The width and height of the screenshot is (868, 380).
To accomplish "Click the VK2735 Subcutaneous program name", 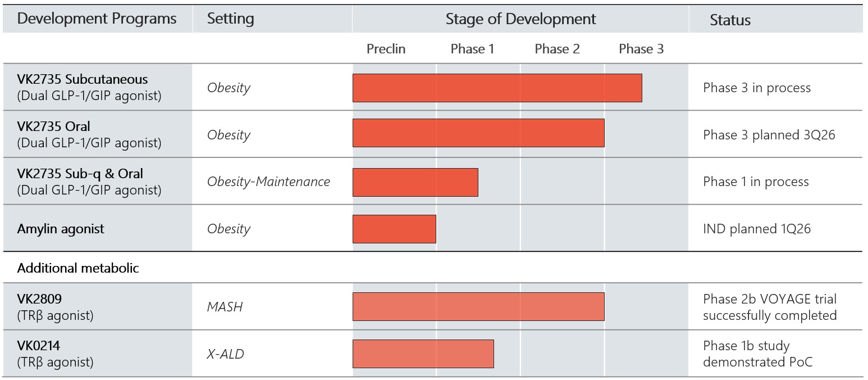I will click(x=83, y=79).
